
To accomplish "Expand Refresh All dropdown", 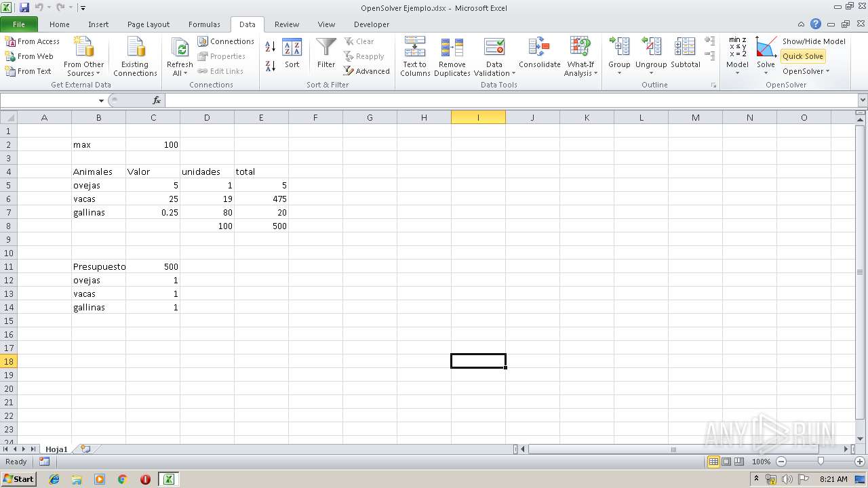I will click(180, 69).
